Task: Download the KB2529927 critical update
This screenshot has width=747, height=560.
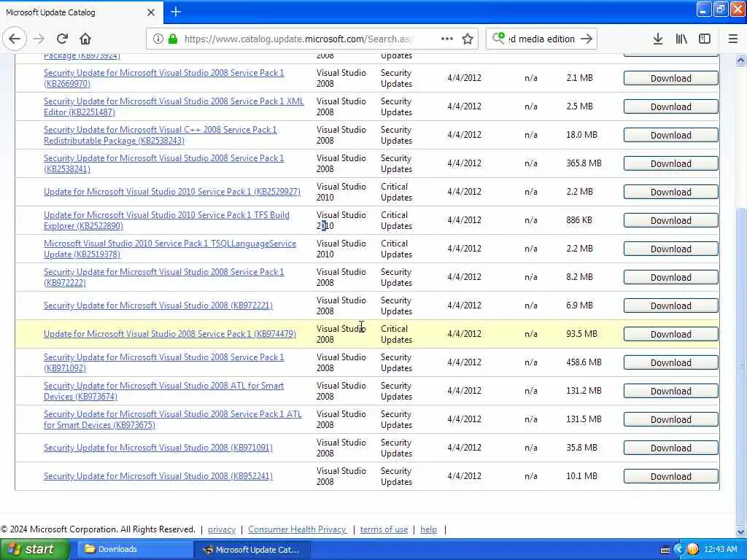Action: point(671,192)
